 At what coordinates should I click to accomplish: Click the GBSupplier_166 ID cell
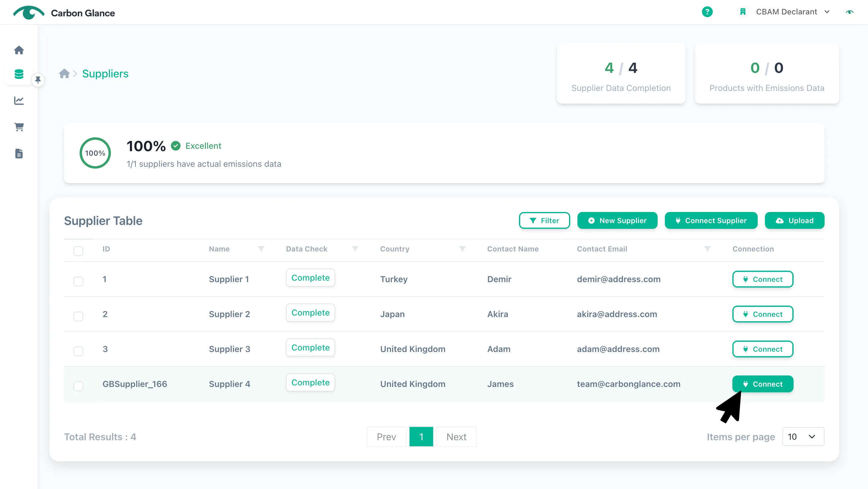point(135,384)
